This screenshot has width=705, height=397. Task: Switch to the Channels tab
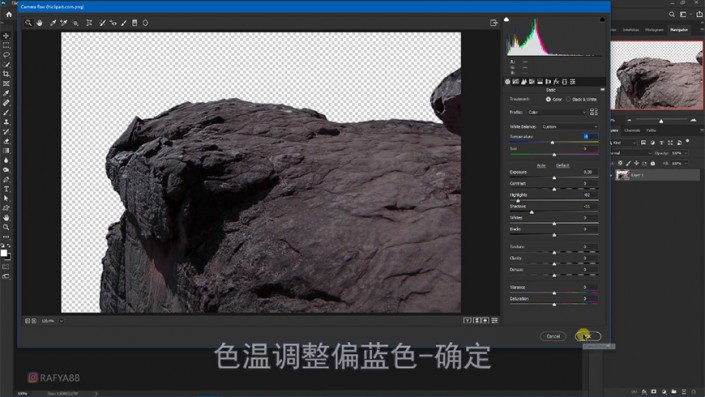click(632, 130)
